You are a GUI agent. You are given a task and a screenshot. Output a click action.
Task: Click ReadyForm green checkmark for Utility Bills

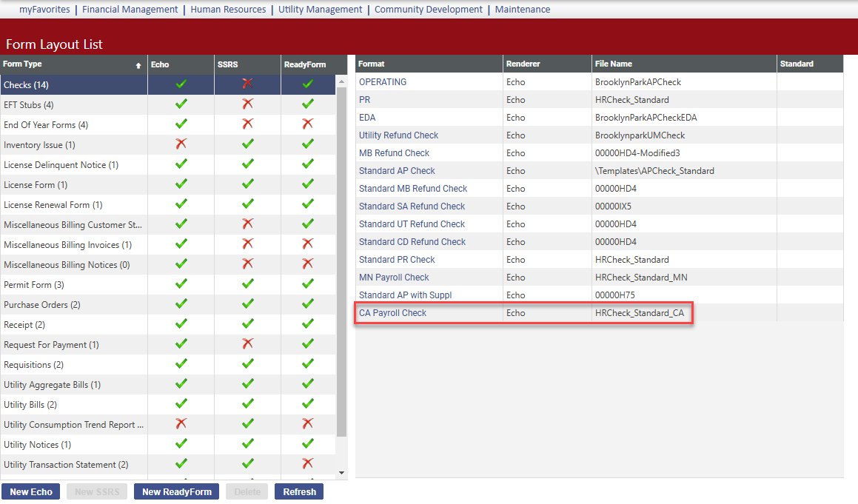[308, 404]
